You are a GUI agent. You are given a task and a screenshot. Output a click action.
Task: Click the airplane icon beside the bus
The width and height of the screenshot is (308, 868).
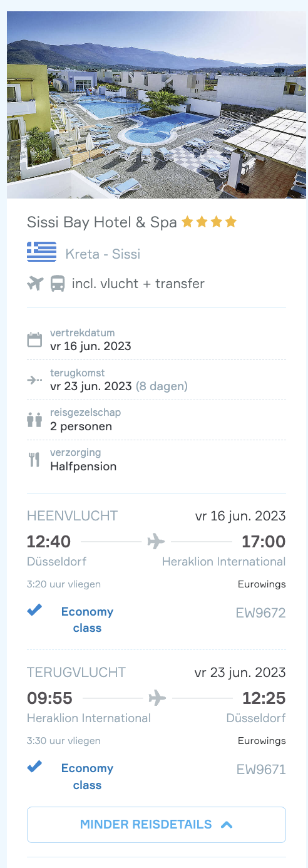click(x=34, y=284)
